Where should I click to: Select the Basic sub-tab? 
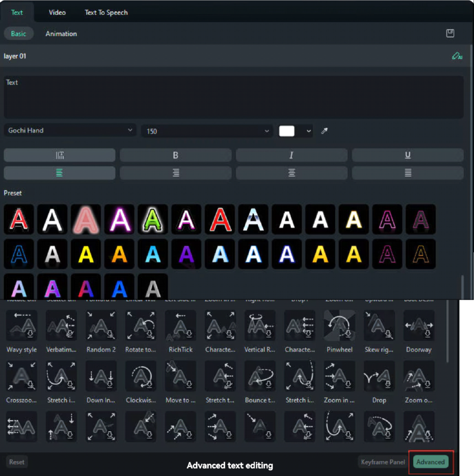[19, 33]
